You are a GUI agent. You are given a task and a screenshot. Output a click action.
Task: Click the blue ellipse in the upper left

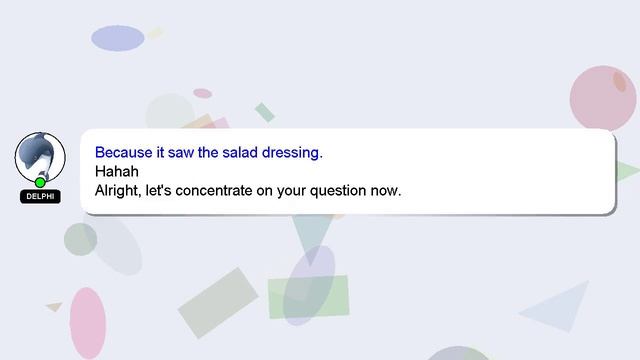point(118,38)
